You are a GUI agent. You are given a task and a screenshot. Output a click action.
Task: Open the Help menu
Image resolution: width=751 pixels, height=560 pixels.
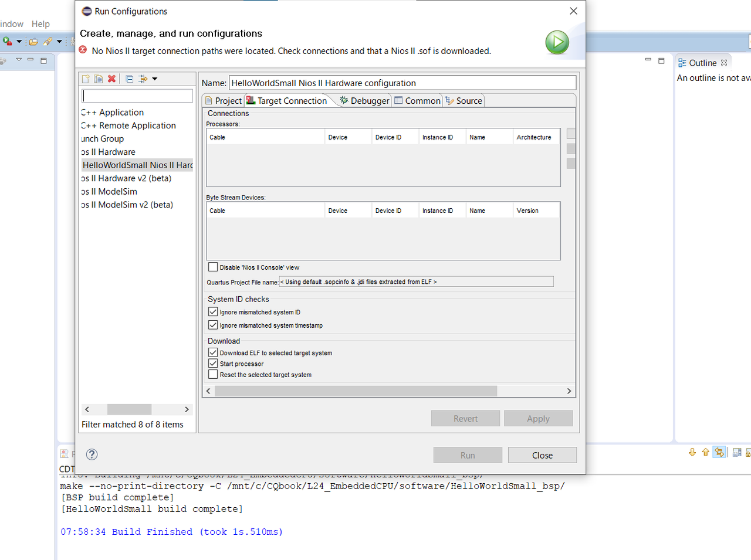40,24
